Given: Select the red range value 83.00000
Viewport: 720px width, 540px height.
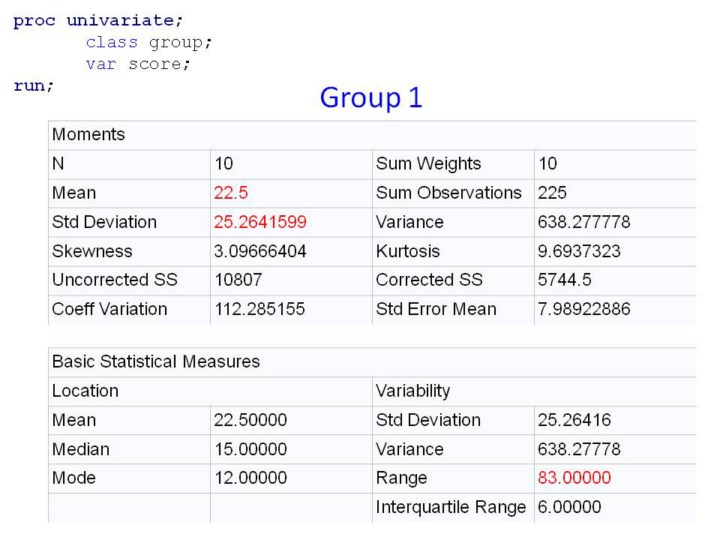Looking at the screenshot, I should [x=574, y=478].
